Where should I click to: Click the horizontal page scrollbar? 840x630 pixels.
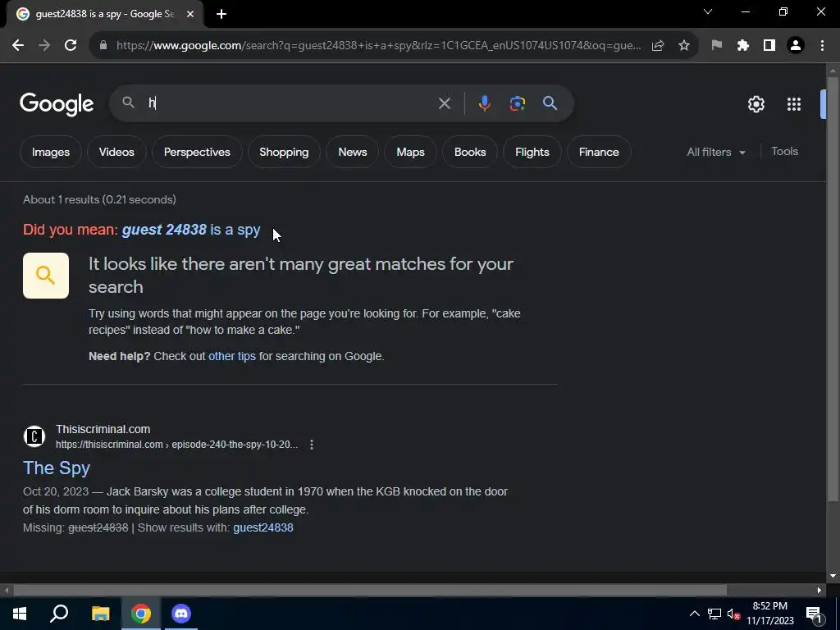pyautogui.click(x=370, y=591)
